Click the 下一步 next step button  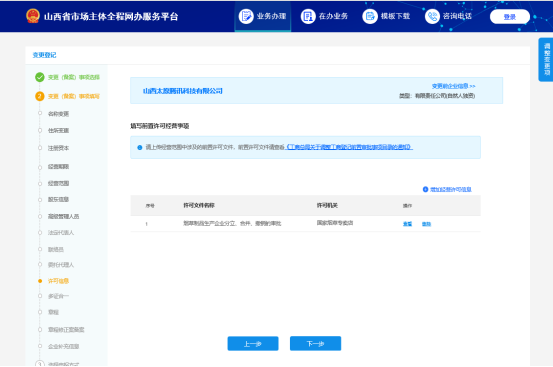[315, 344]
